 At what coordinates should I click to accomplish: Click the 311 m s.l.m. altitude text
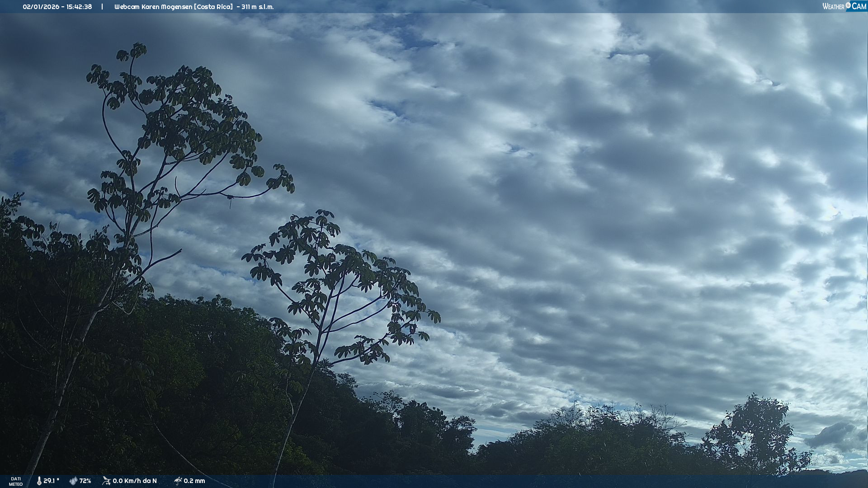click(257, 7)
